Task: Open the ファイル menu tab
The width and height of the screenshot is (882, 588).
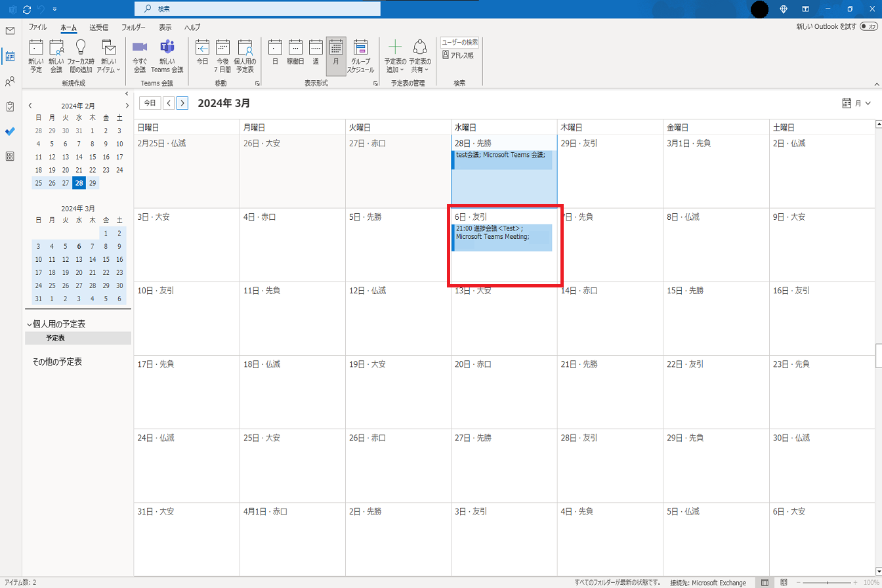Action: point(37,28)
